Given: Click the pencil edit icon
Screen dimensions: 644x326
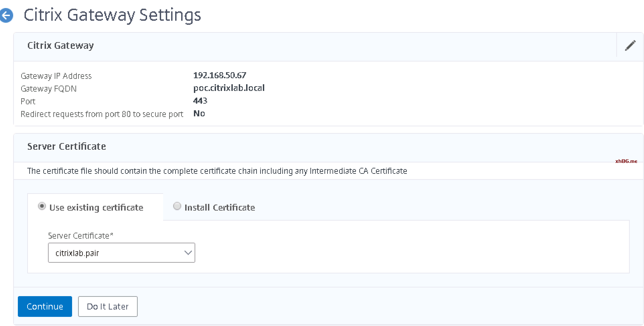Looking at the screenshot, I should click(630, 46).
